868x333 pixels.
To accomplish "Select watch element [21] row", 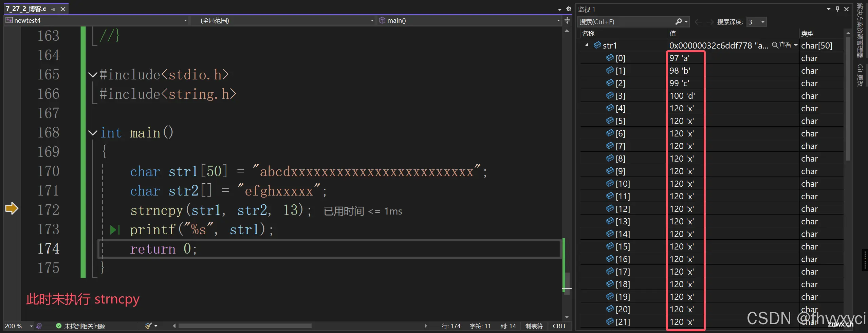I will [712, 322].
